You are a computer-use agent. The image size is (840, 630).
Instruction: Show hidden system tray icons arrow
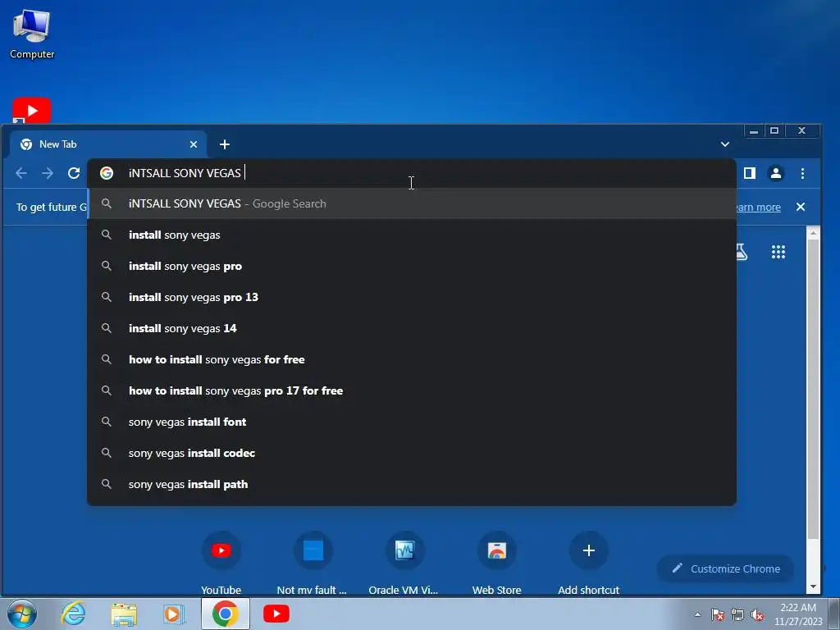coord(697,614)
